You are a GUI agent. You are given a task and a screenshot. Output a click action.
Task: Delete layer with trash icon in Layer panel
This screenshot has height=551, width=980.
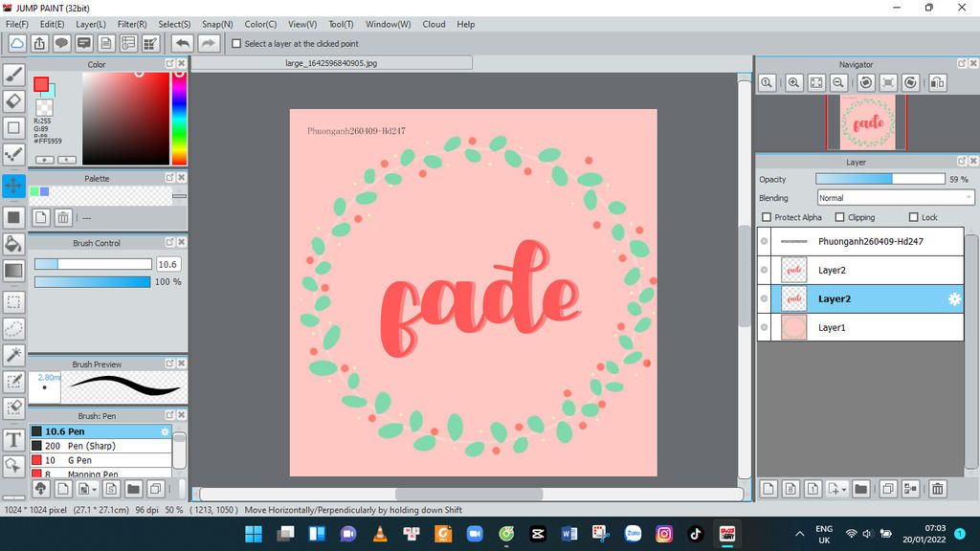coord(938,489)
